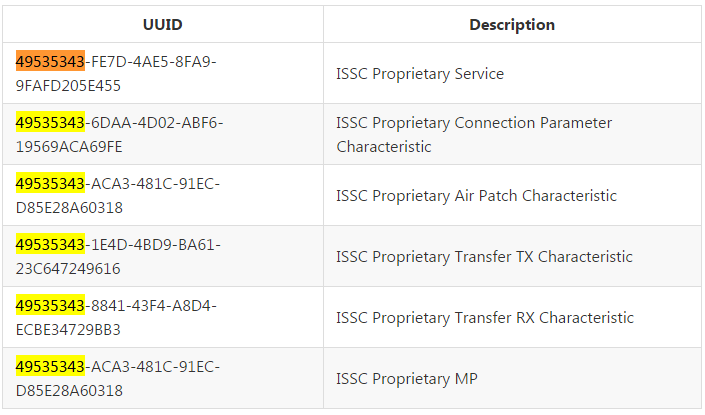
Task: Click the UUID column header
Action: [163, 24]
